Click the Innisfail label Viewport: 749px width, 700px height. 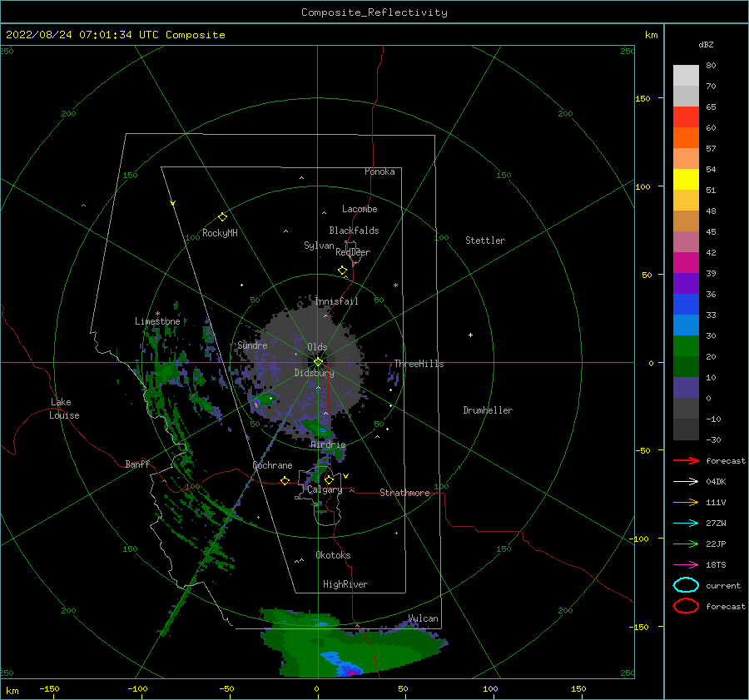click(x=336, y=301)
